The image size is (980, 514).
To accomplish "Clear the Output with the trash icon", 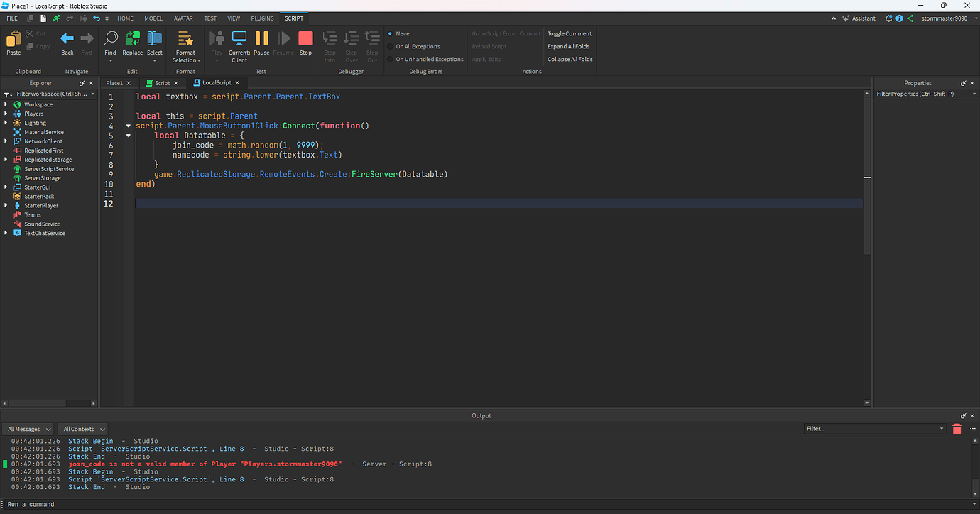I will pos(957,428).
